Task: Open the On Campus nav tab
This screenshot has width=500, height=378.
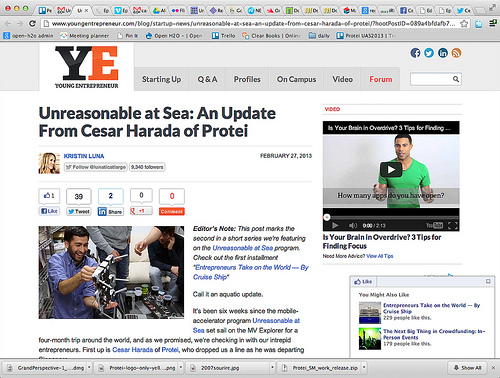Action: point(296,79)
